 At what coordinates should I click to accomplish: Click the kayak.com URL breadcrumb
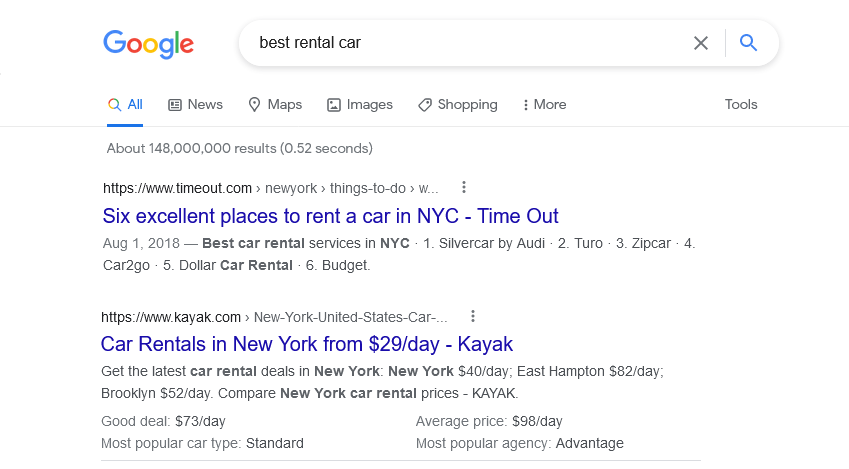pyautogui.click(x=172, y=317)
